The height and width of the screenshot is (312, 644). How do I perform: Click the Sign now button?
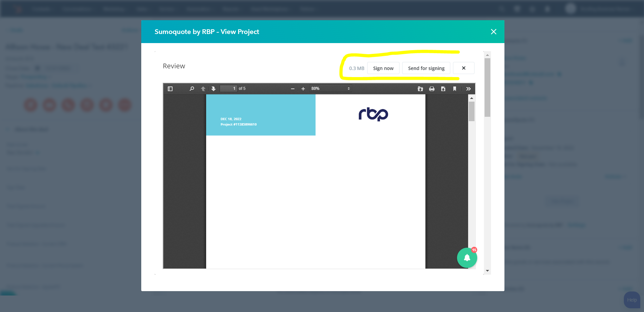pyautogui.click(x=383, y=68)
